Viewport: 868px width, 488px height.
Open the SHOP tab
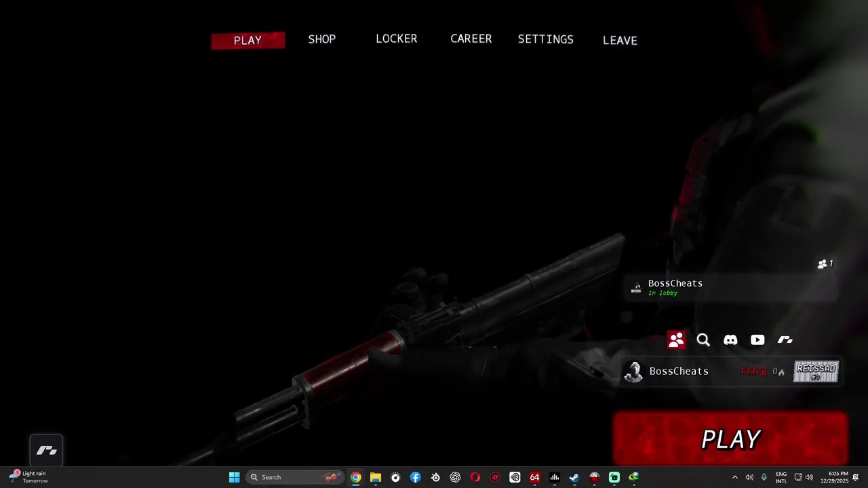(x=322, y=39)
